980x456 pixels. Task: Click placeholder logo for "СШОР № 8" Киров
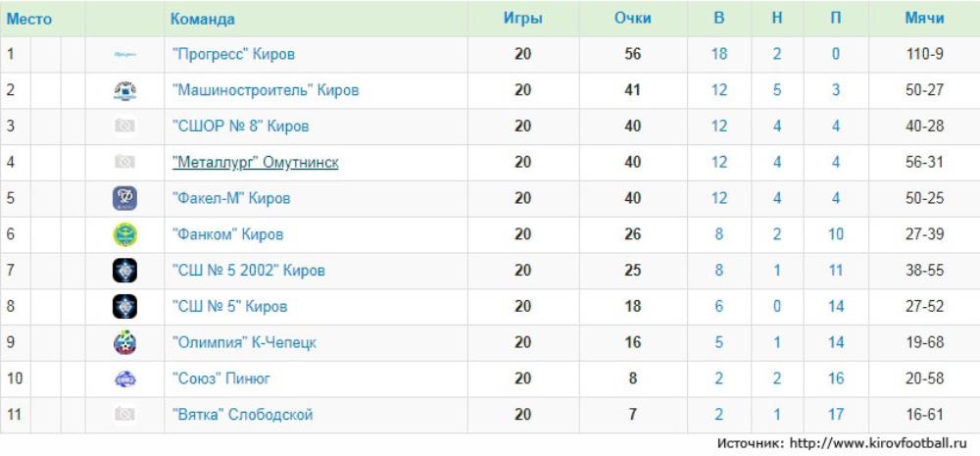click(124, 127)
